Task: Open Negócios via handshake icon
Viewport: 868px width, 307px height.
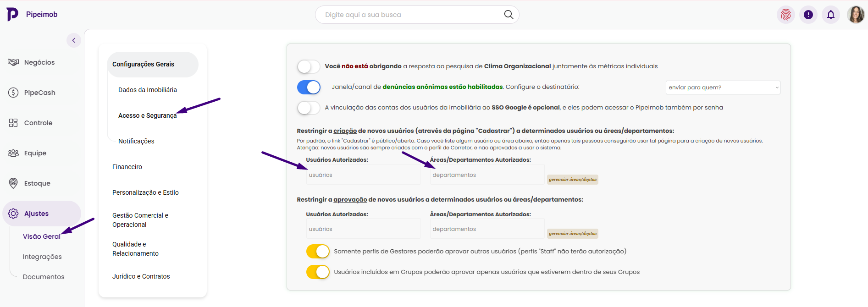Action: pyautogui.click(x=13, y=62)
